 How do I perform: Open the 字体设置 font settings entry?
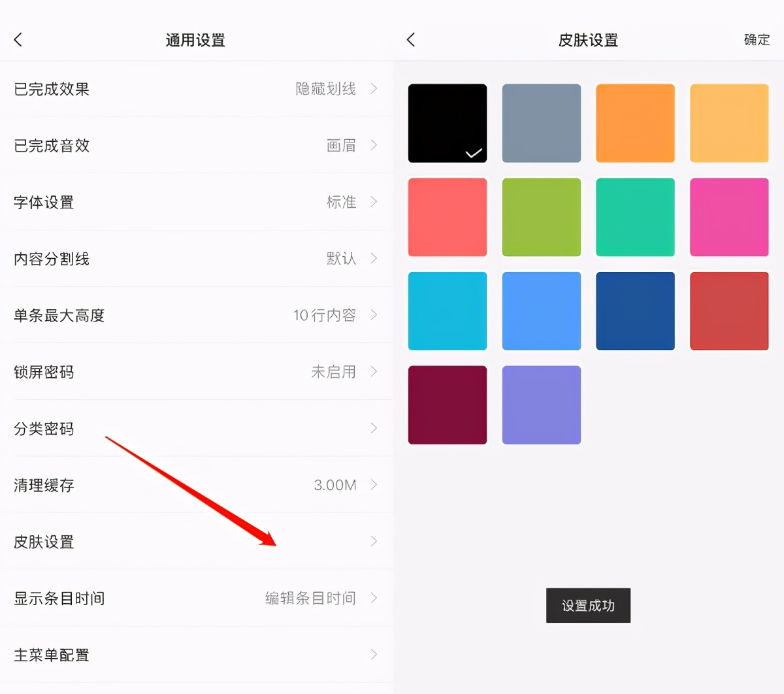click(x=196, y=202)
